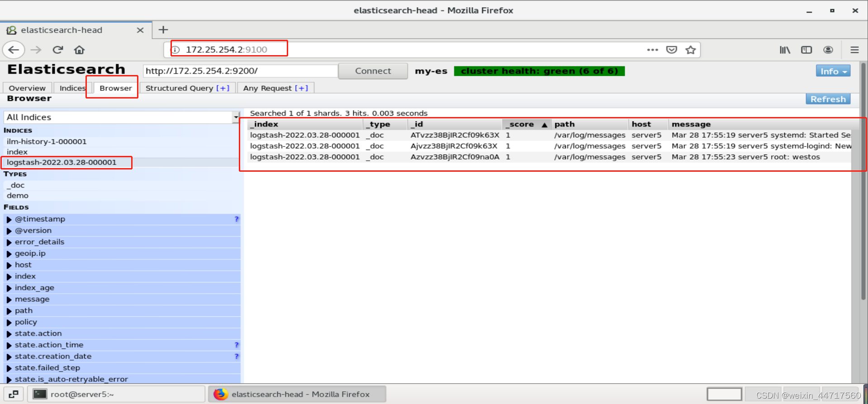Click the @timestamp field help question mark

pyautogui.click(x=237, y=219)
